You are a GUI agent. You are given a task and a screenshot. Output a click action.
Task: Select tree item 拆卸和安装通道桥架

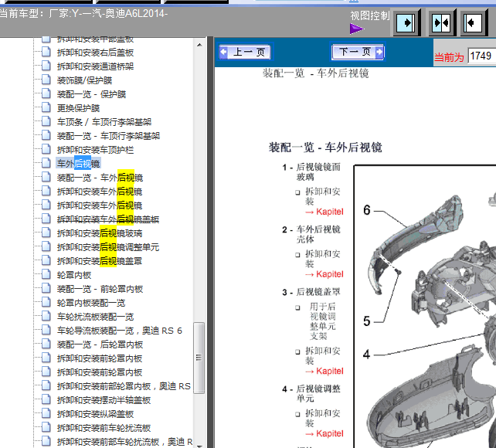[x=95, y=66]
